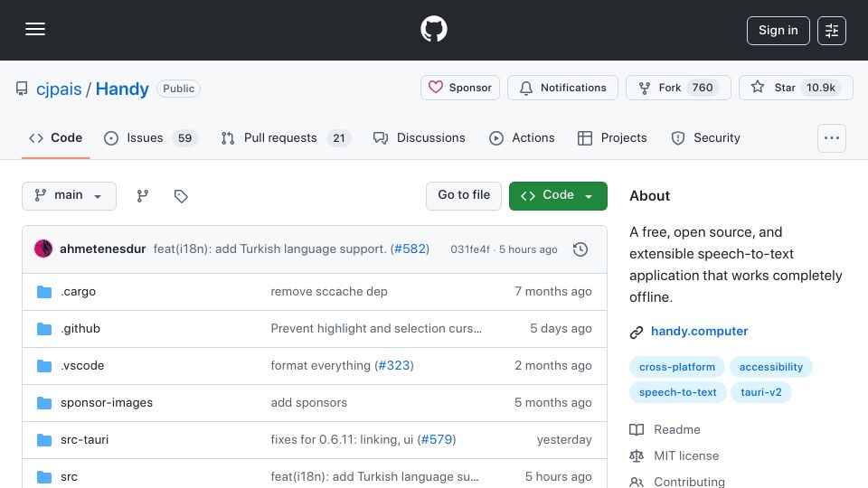Image resolution: width=868 pixels, height=488 pixels.
Task: Open the .vscode folder
Action: pyautogui.click(x=82, y=366)
